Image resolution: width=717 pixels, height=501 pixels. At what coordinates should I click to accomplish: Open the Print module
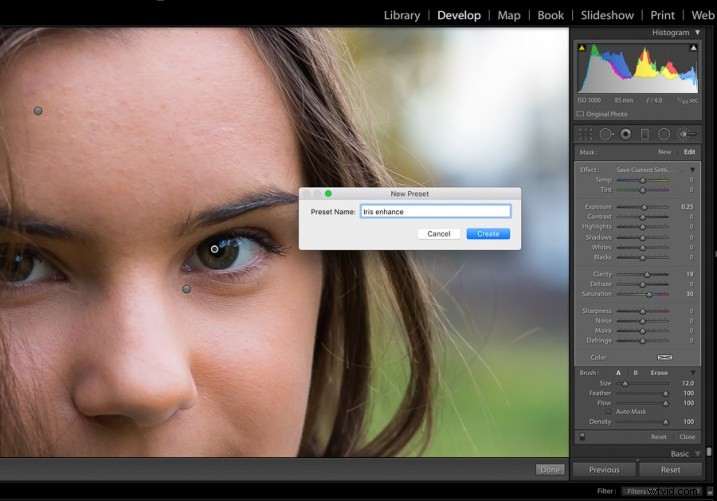pyautogui.click(x=663, y=15)
